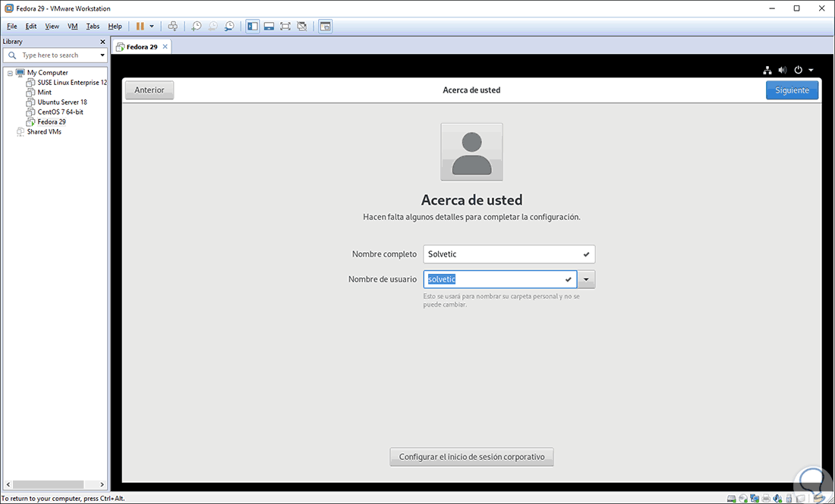
Task: Open the VM menu
Action: 72,26
